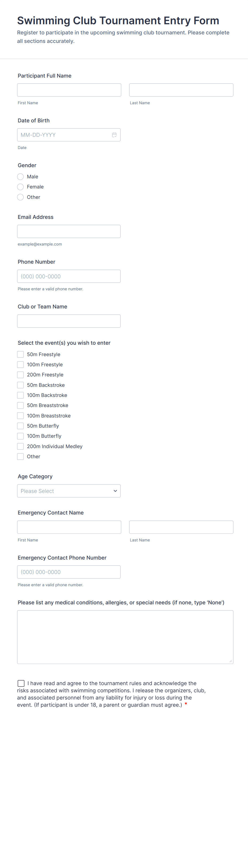Tick the 200m Freestyle checkbox
248x868 pixels.
click(21, 375)
